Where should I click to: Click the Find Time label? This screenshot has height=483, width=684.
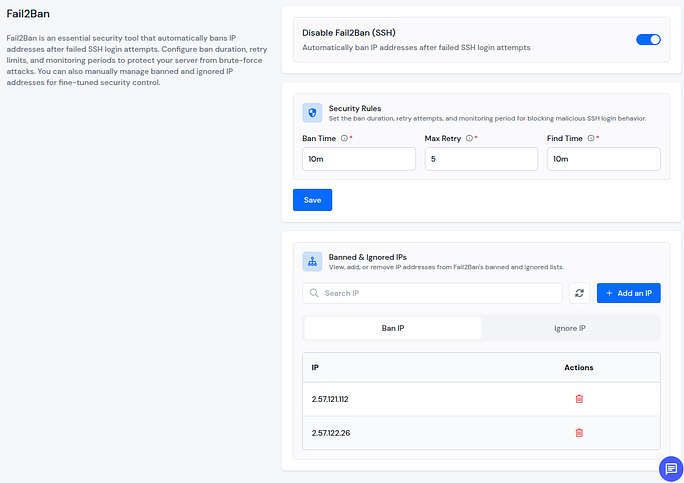pos(564,138)
